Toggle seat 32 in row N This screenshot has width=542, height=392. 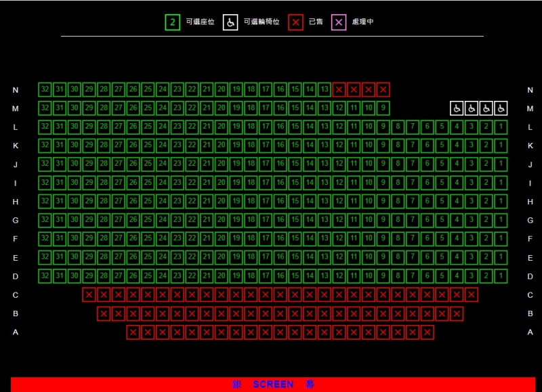(x=45, y=89)
